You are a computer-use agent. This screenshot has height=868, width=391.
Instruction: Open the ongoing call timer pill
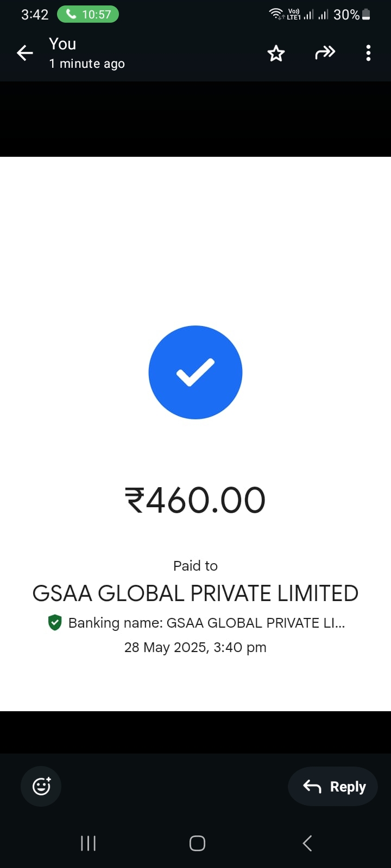click(88, 15)
